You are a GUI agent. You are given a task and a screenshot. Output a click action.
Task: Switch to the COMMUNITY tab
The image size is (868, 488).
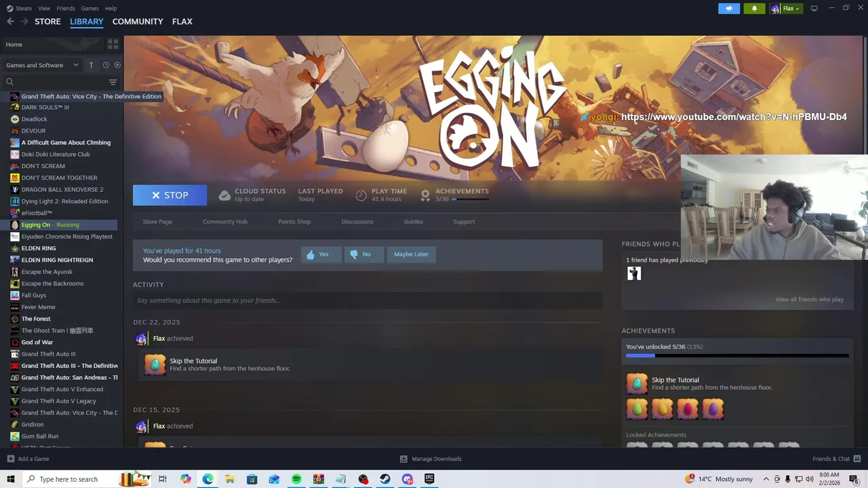coord(138,22)
